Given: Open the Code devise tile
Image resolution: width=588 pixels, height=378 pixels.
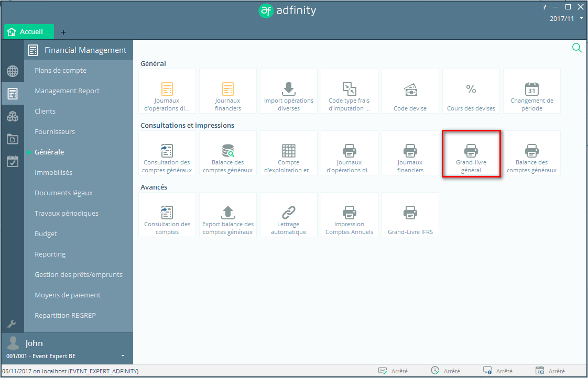Looking at the screenshot, I should click(410, 91).
